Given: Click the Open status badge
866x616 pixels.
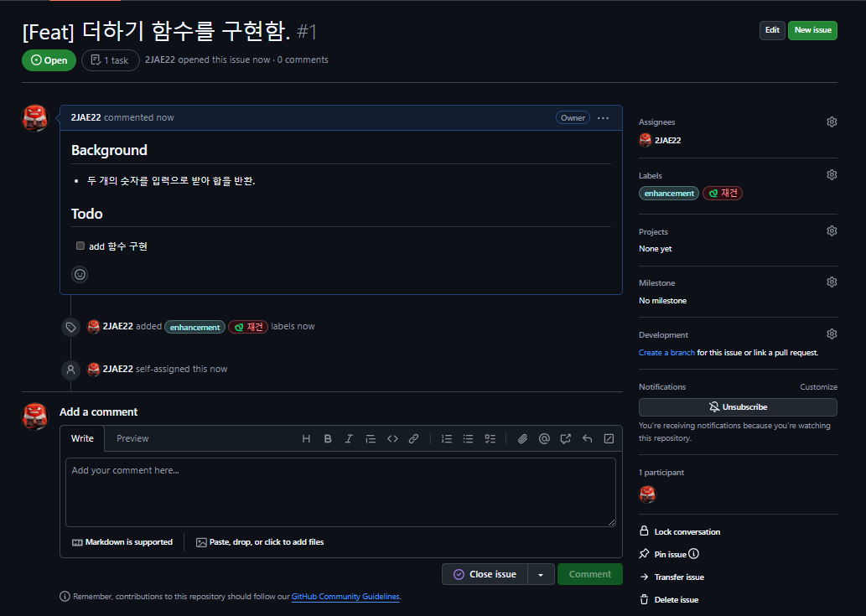Looking at the screenshot, I should (x=49, y=60).
